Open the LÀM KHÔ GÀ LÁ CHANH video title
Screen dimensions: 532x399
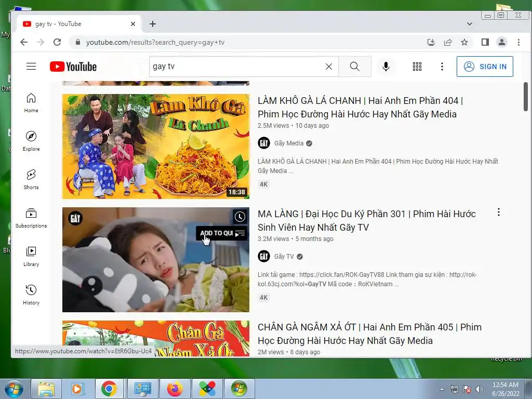360,107
